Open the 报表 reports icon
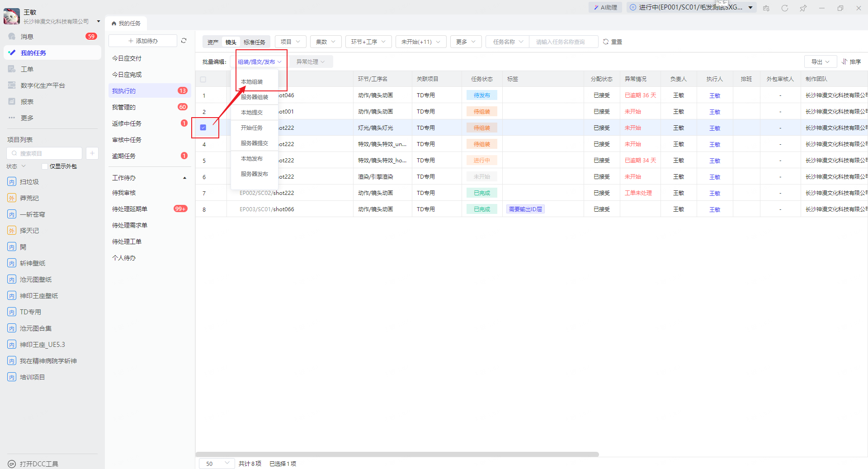 12,102
